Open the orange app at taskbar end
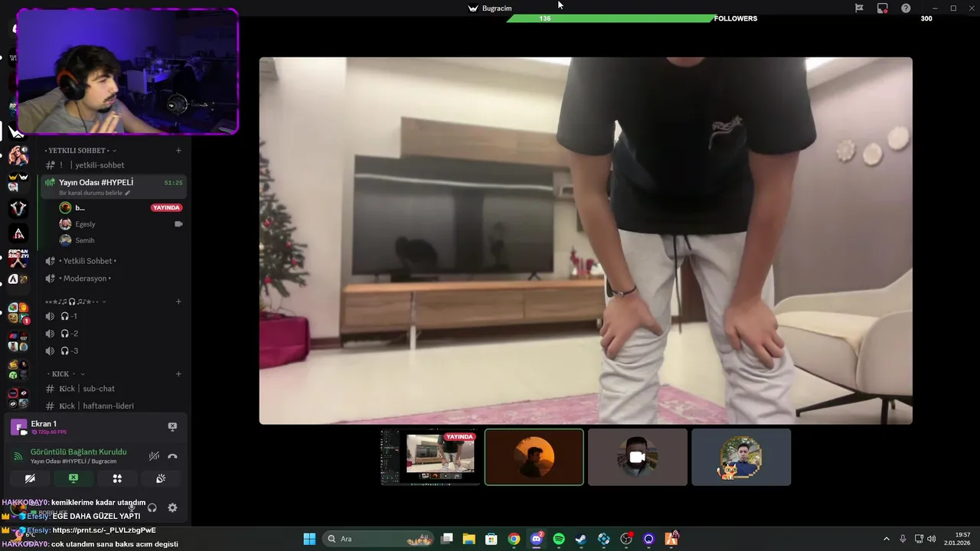Screen dimensions: 980x551 tap(671, 539)
